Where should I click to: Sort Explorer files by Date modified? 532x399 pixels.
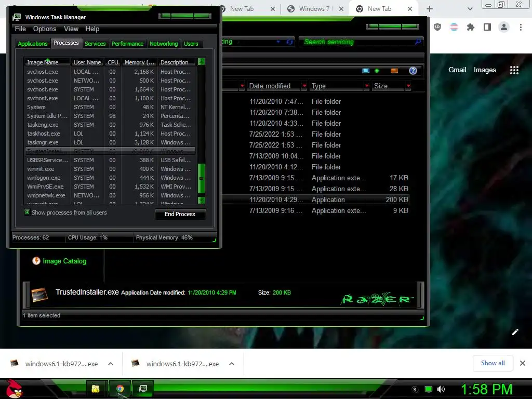[x=270, y=86]
